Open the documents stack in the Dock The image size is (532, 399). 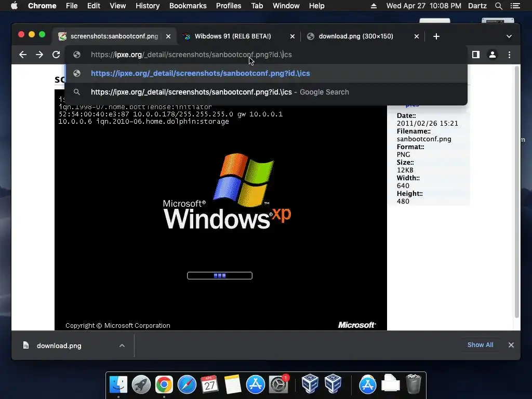coord(391,383)
